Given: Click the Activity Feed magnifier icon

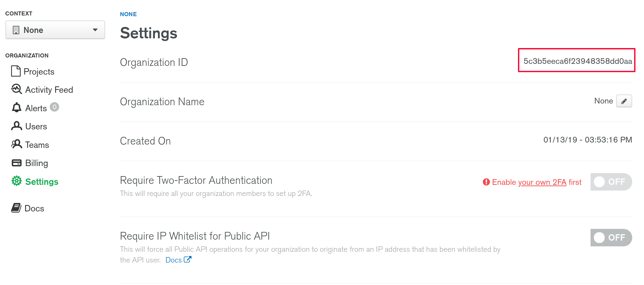Looking at the screenshot, I should [x=16, y=89].
